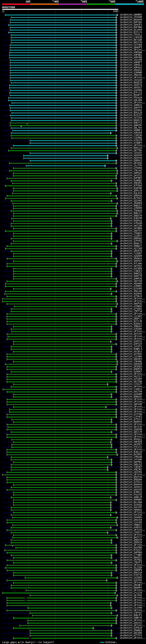146x644 pixels.
Task: Click the red ~20% identity legend segment
Action: click(16, 4)
